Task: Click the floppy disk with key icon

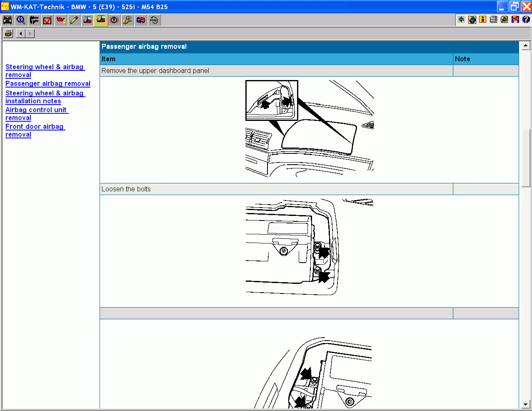Action: tap(515, 20)
